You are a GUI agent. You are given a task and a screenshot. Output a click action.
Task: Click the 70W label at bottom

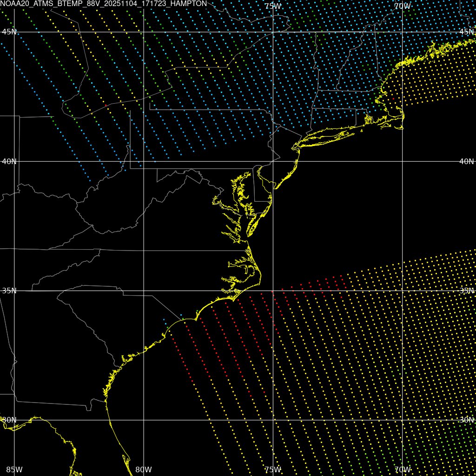[402, 469]
